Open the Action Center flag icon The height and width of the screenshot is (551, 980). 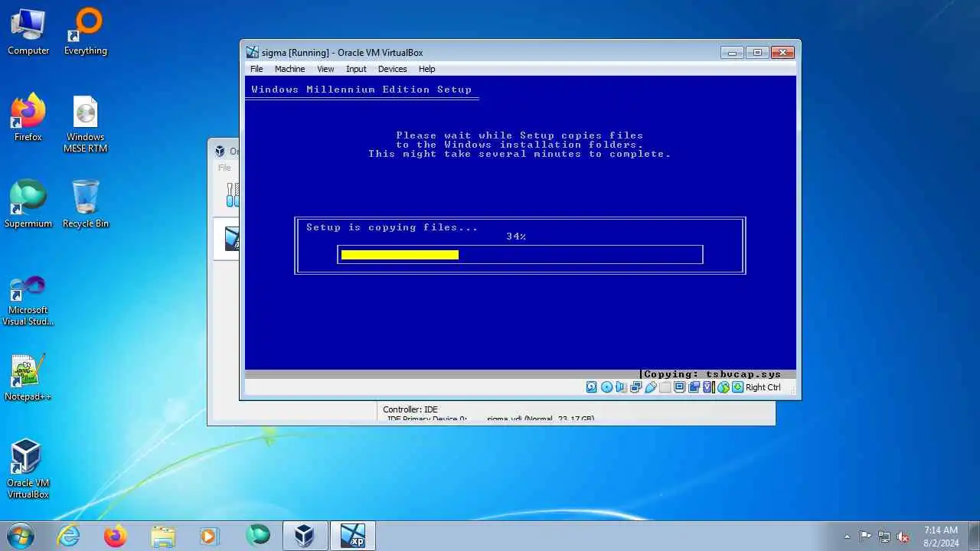[x=865, y=536]
